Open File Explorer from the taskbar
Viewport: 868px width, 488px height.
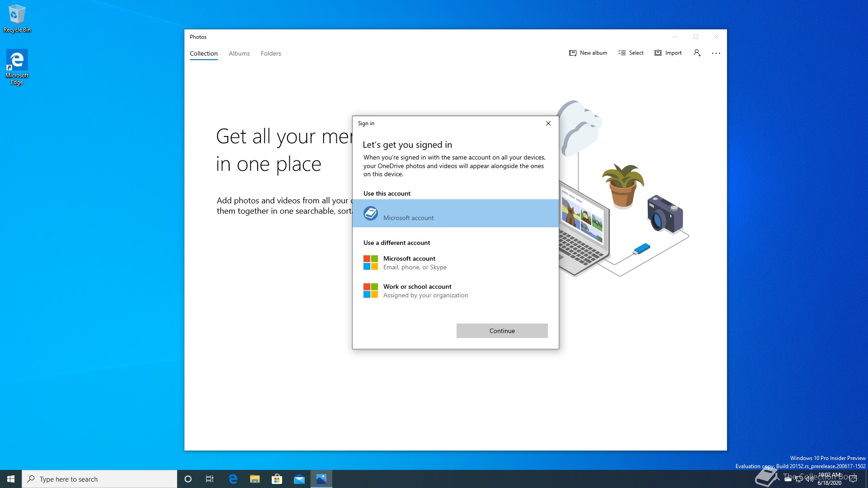coord(255,479)
